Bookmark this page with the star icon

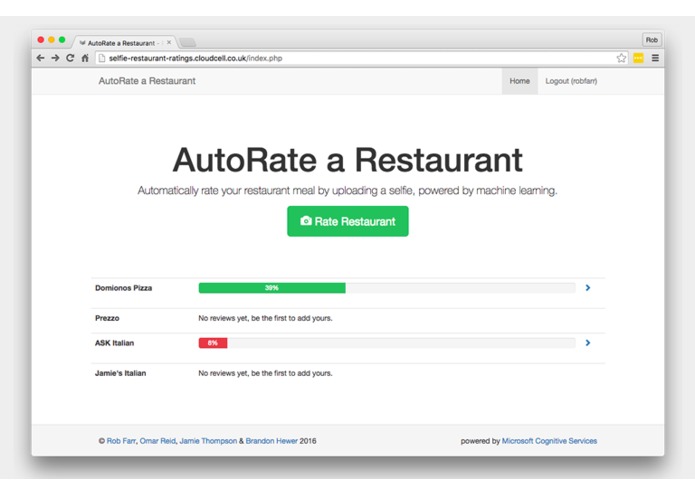point(621,58)
